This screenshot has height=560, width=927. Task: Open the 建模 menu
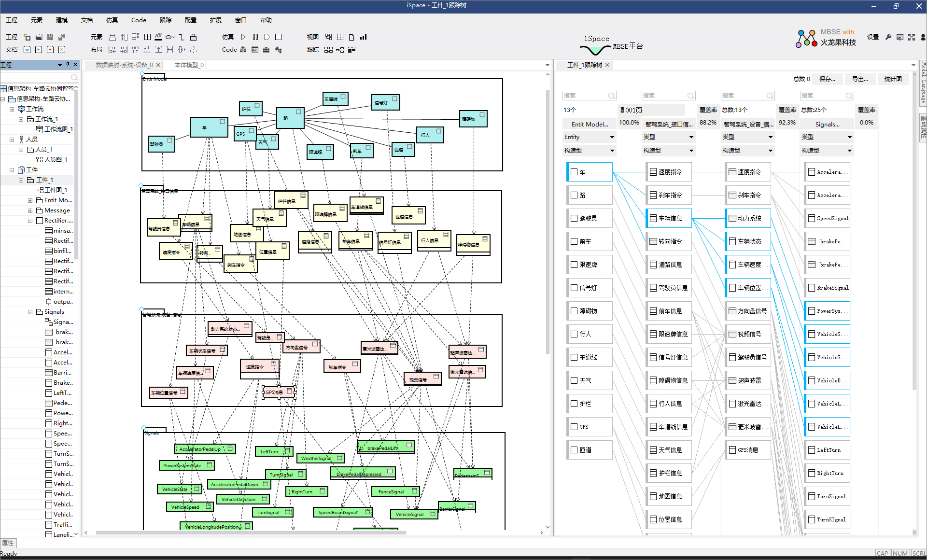pos(62,20)
